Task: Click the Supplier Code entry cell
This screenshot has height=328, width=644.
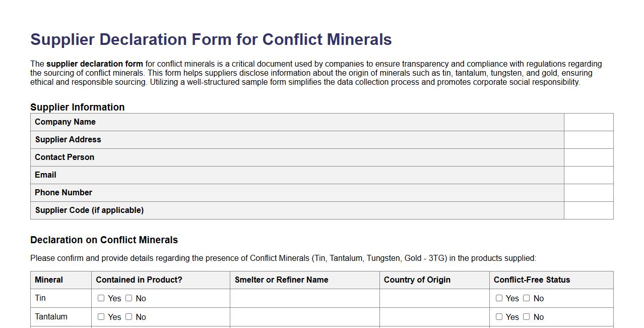Action: 588,210
